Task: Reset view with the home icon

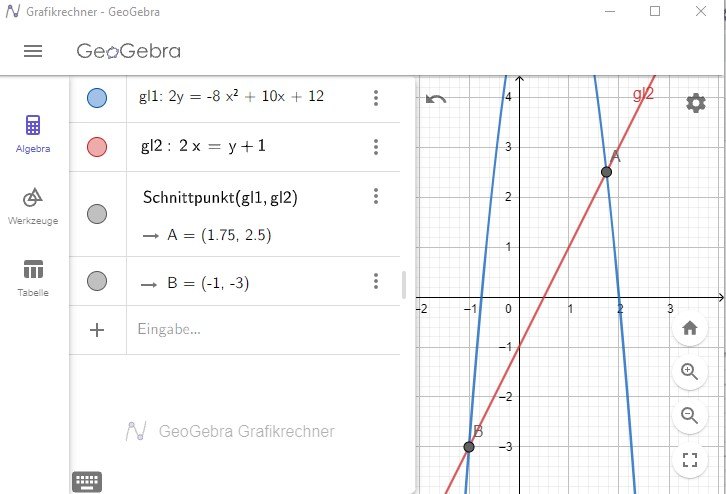Action: point(689,328)
